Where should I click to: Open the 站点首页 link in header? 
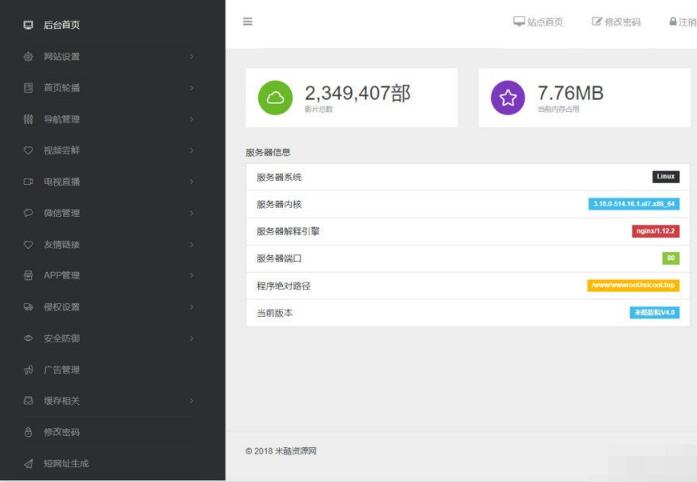click(x=545, y=22)
